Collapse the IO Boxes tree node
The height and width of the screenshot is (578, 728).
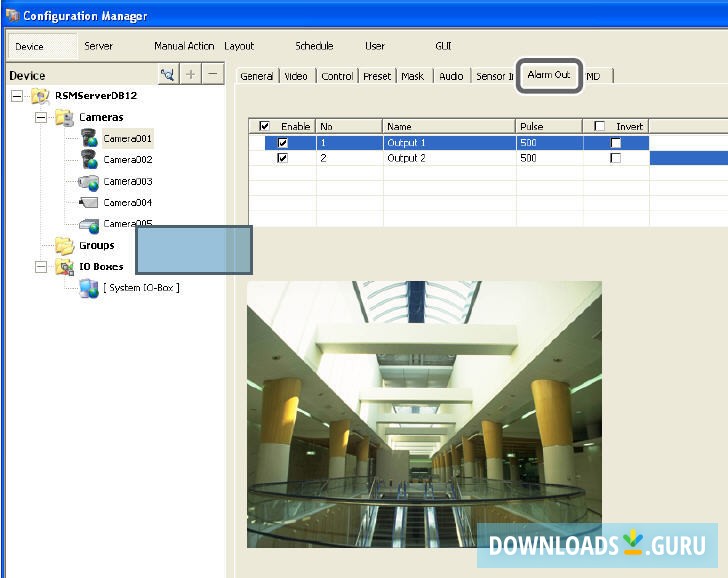click(41, 267)
